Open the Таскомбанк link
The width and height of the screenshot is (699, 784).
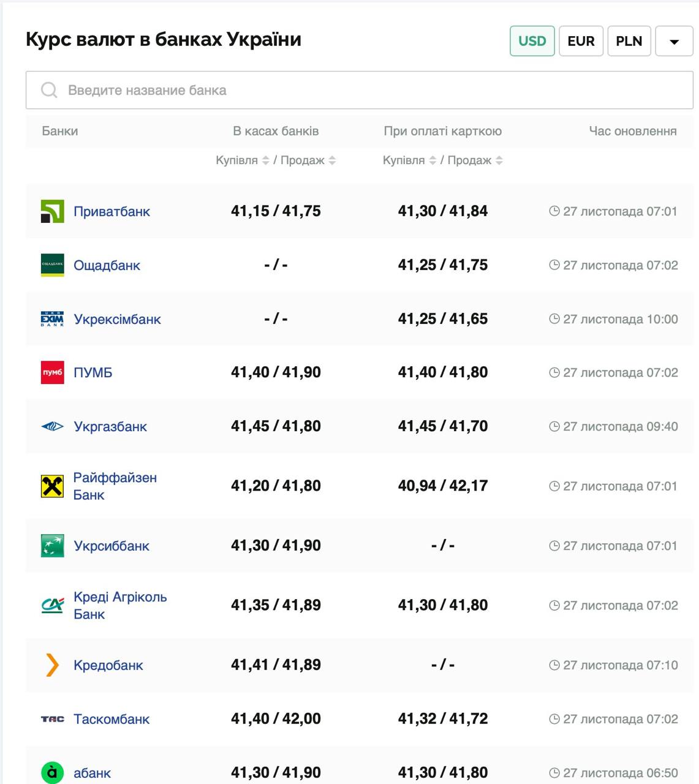111,719
